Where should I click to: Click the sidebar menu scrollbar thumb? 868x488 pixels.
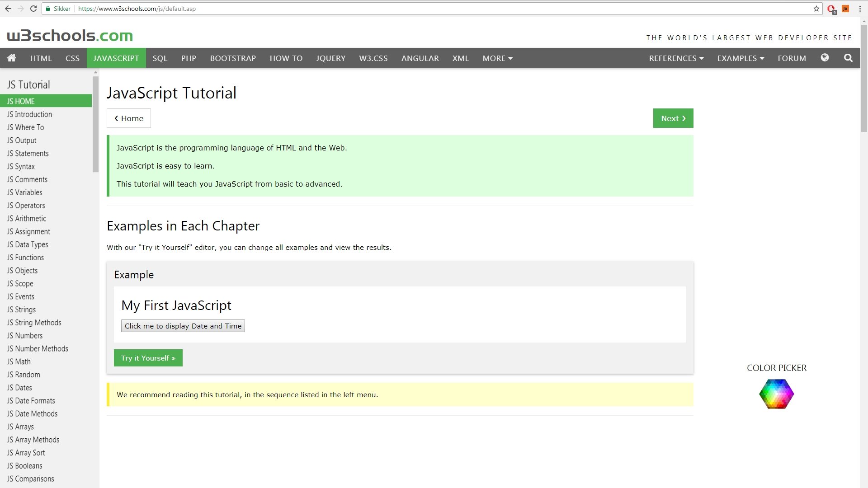[x=95, y=124]
